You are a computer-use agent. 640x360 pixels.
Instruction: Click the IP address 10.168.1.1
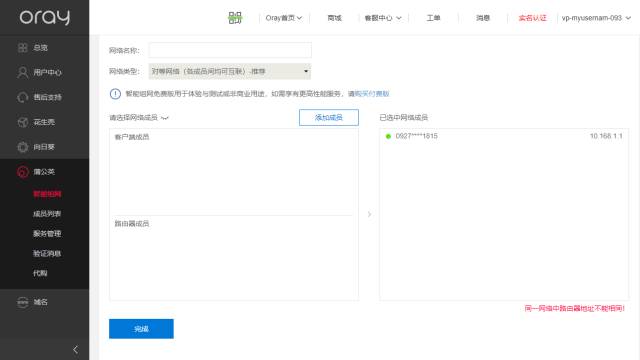pyautogui.click(x=606, y=136)
